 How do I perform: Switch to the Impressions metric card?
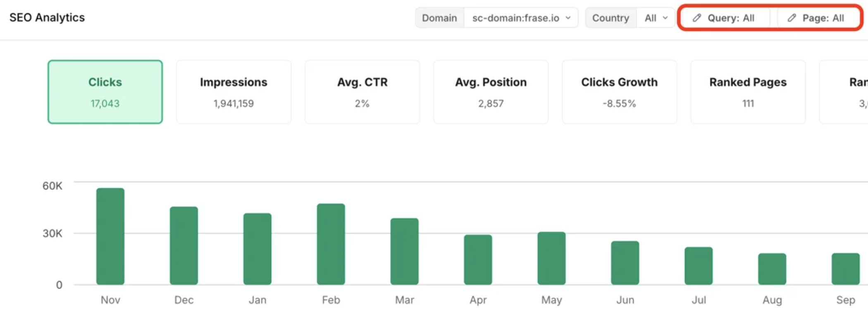(x=234, y=92)
